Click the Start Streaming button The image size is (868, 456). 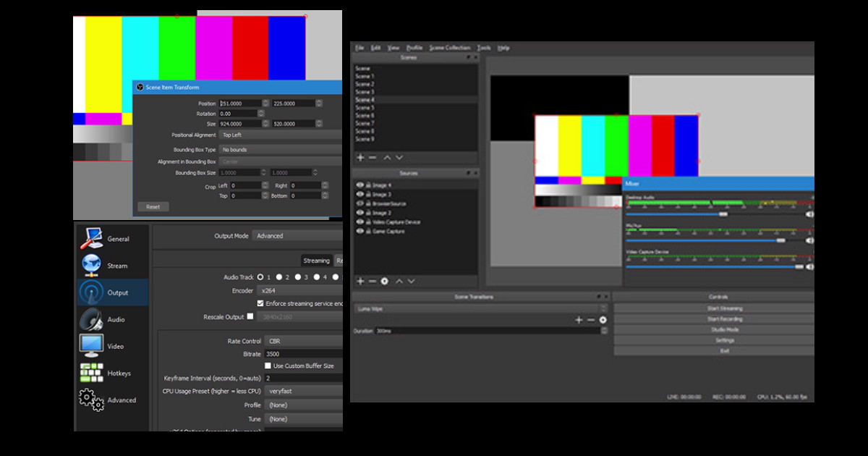[714, 308]
